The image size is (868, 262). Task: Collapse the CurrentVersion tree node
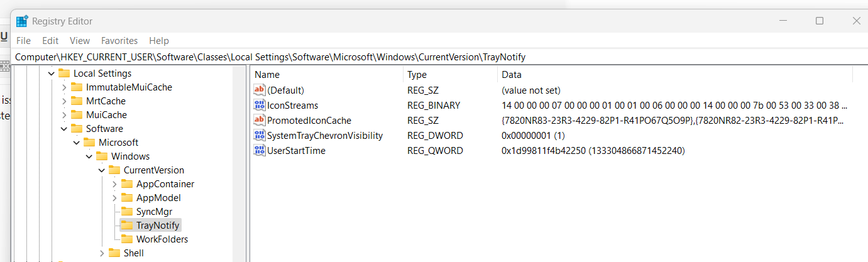click(102, 170)
